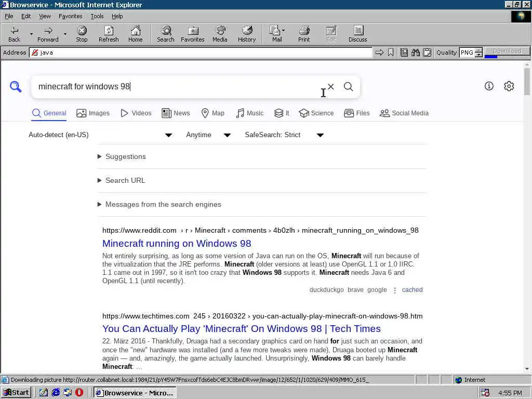Open cached version of reddit result
532x399 pixels.
tap(412, 290)
